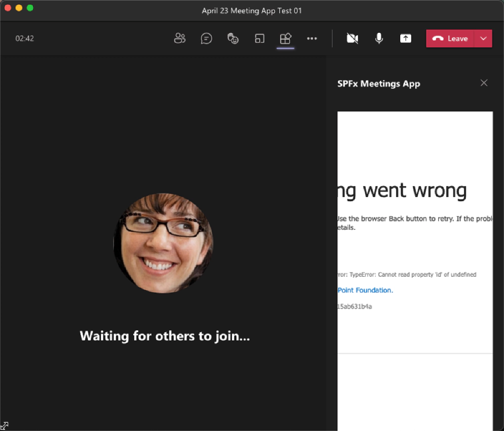Click the TypeError error message text
Viewport: 504px width, 431px height.
pyautogui.click(x=407, y=274)
